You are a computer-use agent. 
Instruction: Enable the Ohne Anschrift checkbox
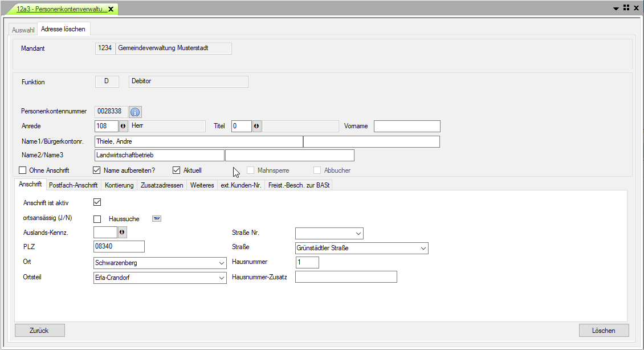(x=23, y=170)
